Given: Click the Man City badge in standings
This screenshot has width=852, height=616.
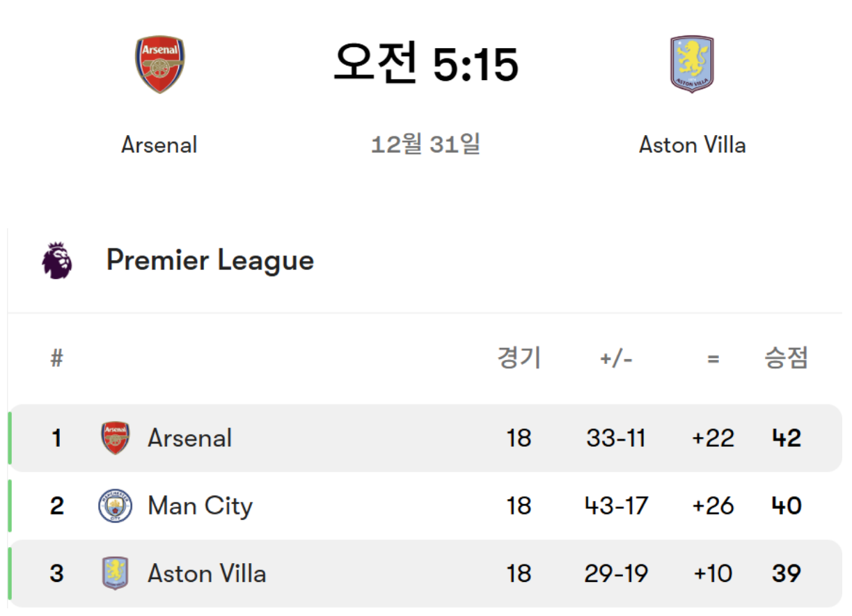Looking at the screenshot, I should (115, 505).
